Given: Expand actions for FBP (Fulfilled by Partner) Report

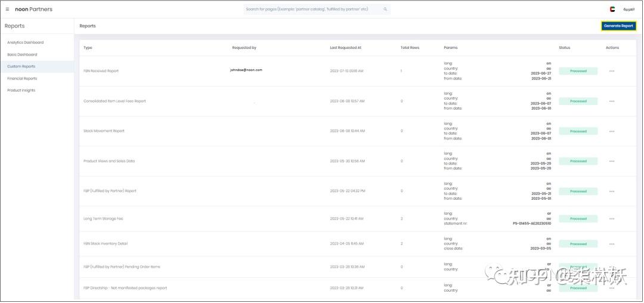Looking at the screenshot, I should click(x=612, y=191).
